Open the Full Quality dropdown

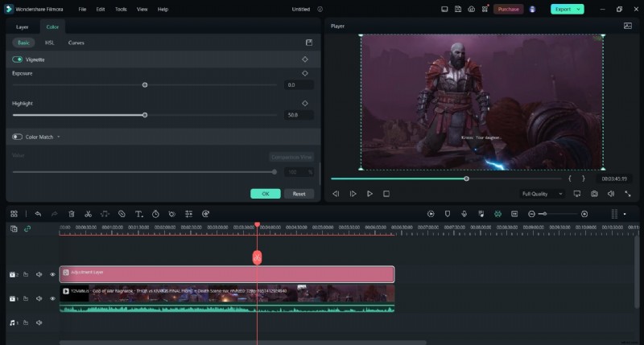click(x=542, y=194)
